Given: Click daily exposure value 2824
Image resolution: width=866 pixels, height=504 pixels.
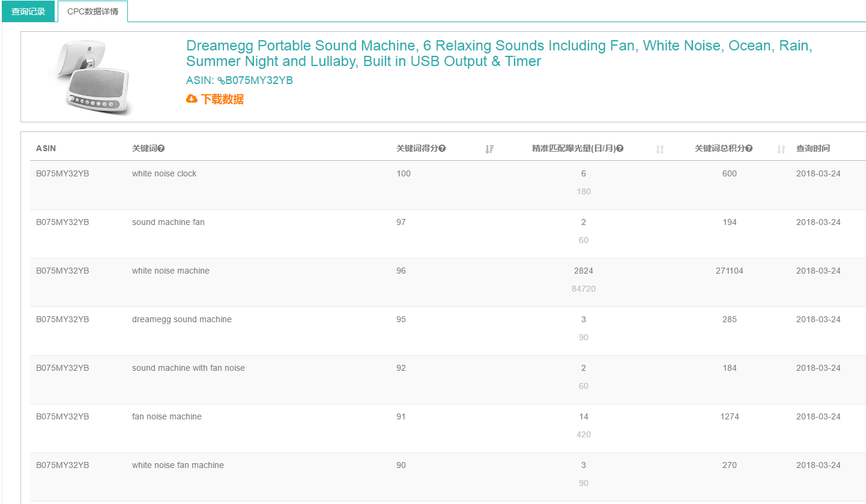Looking at the screenshot, I should coord(584,271).
